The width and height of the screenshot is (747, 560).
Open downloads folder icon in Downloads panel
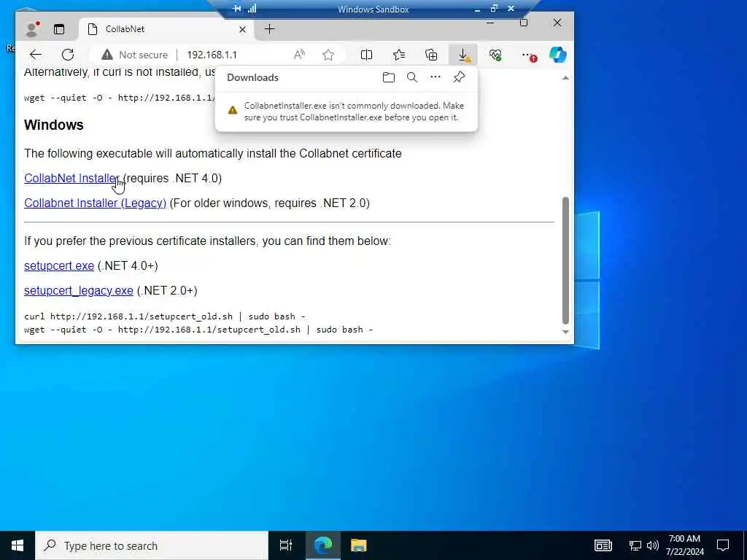389,77
